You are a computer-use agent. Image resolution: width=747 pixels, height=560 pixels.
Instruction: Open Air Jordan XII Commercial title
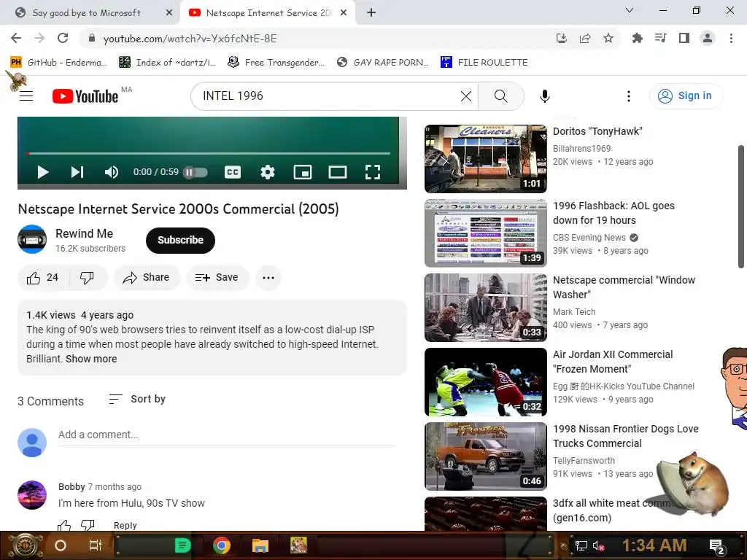[613, 362]
